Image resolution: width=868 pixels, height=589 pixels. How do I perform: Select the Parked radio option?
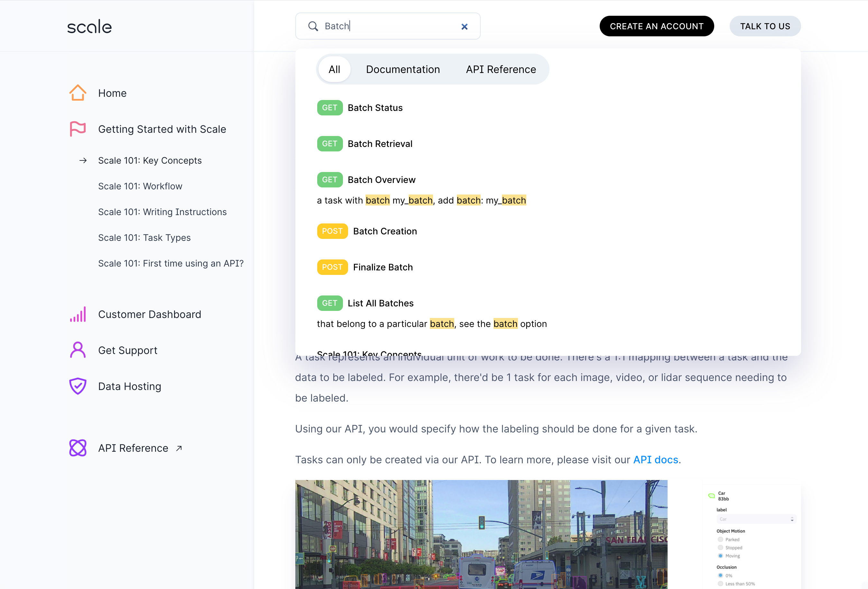(720, 539)
